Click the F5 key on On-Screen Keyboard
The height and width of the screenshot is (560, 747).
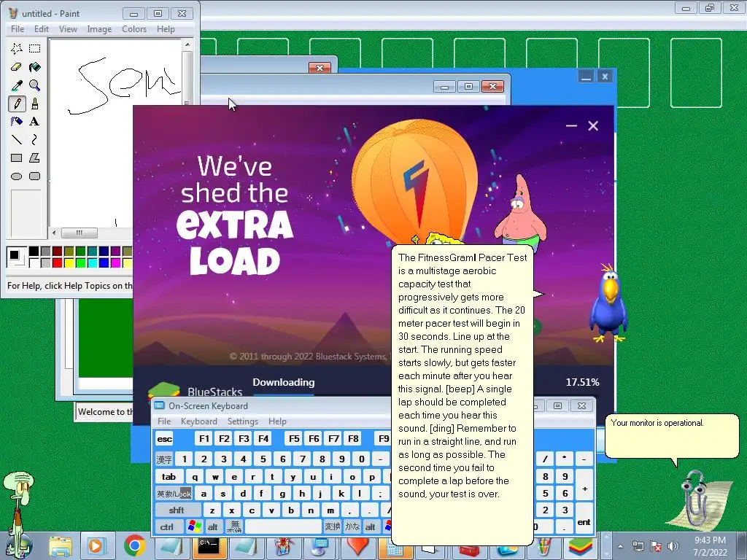[294, 439]
